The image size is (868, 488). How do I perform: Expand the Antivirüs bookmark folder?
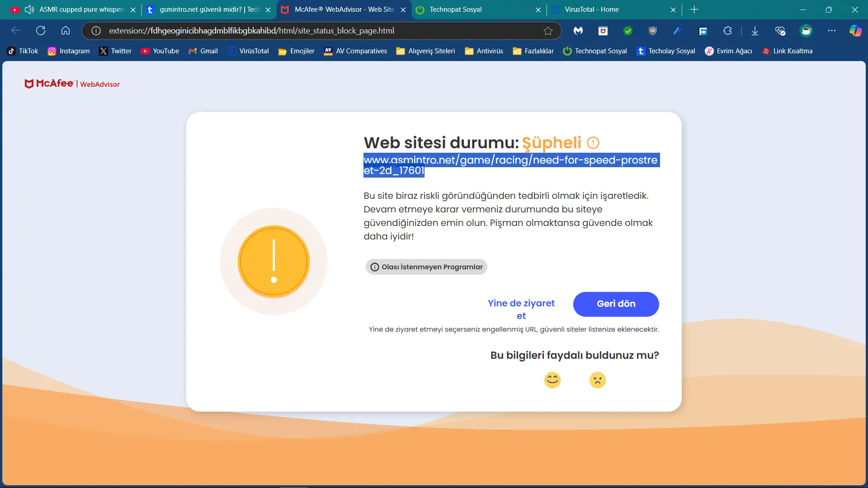tap(484, 51)
